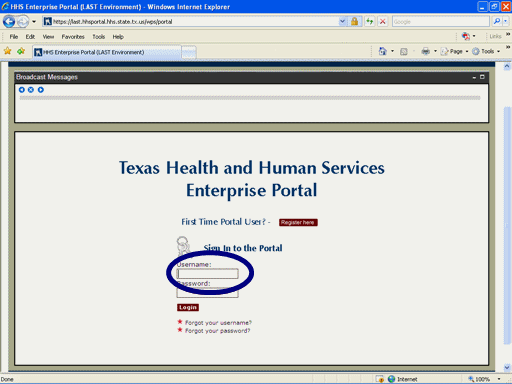Click the Links toolbar label
The height and width of the screenshot is (384, 512).
coord(495,36)
